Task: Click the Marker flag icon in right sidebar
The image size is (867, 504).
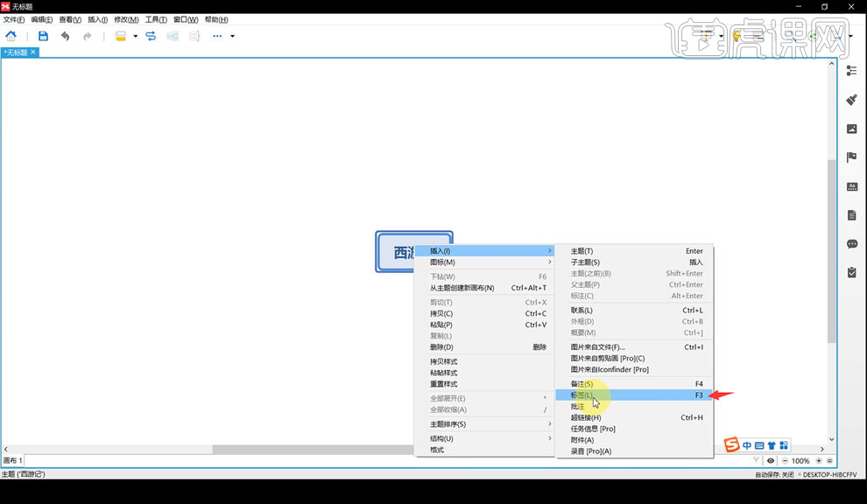Action: point(852,157)
